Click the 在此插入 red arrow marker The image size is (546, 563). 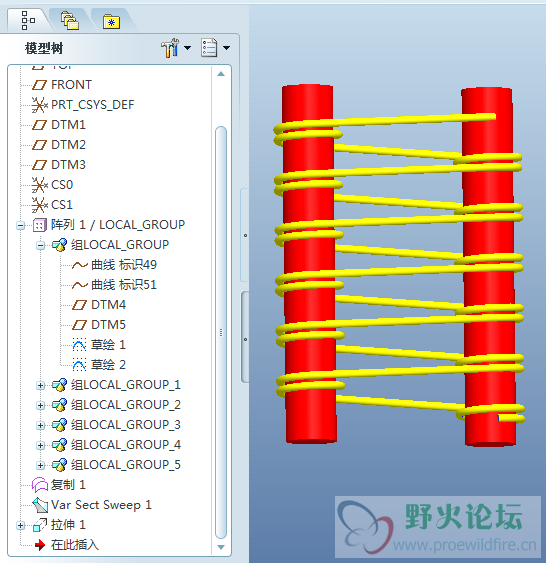[x=39, y=545]
